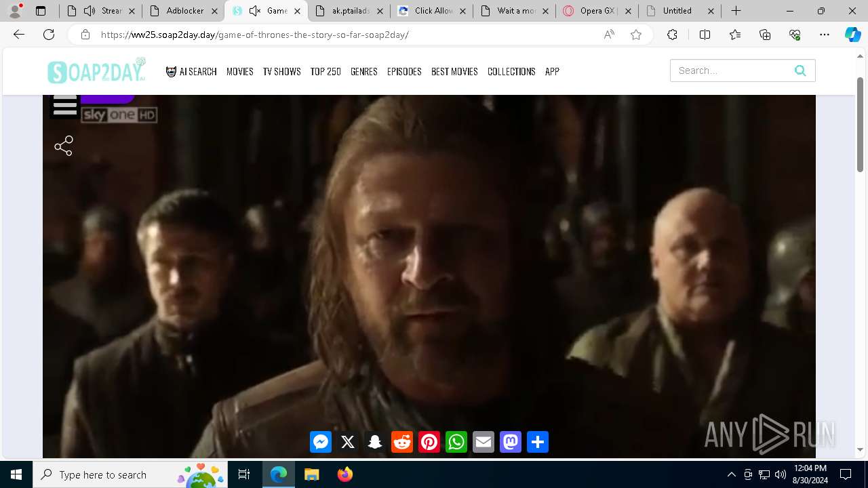Click the Soap2day site logo
Viewport: 868px width, 488px height.
[x=96, y=70]
